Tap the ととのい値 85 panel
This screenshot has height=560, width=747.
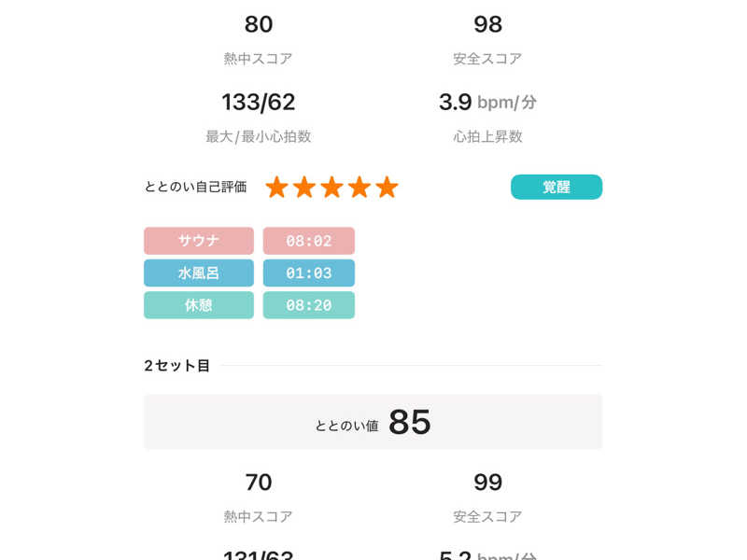coord(373,422)
